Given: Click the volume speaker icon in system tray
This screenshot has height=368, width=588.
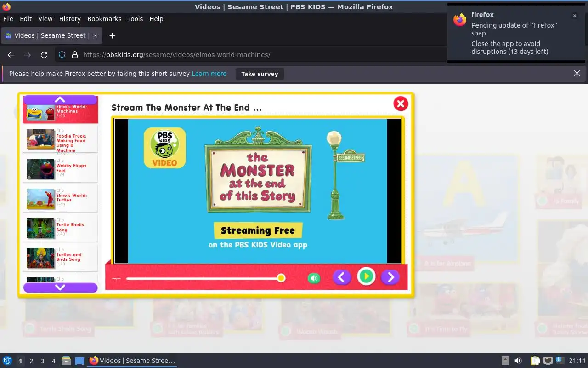Looking at the screenshot, I should 518,361.
